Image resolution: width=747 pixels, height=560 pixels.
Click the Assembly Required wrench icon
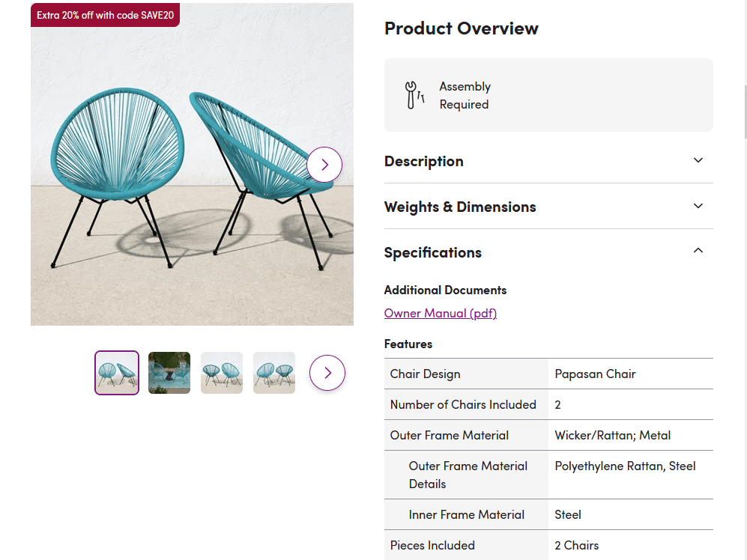(x=414, y=94)
